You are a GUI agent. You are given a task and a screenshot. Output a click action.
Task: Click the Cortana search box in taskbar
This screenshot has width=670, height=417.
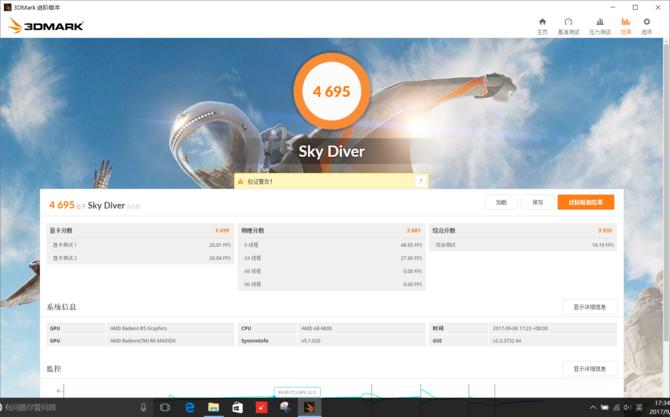tap(73, 408)
